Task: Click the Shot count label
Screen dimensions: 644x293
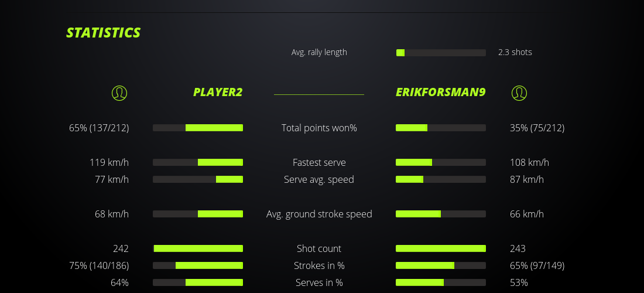Action: point(319,248)
